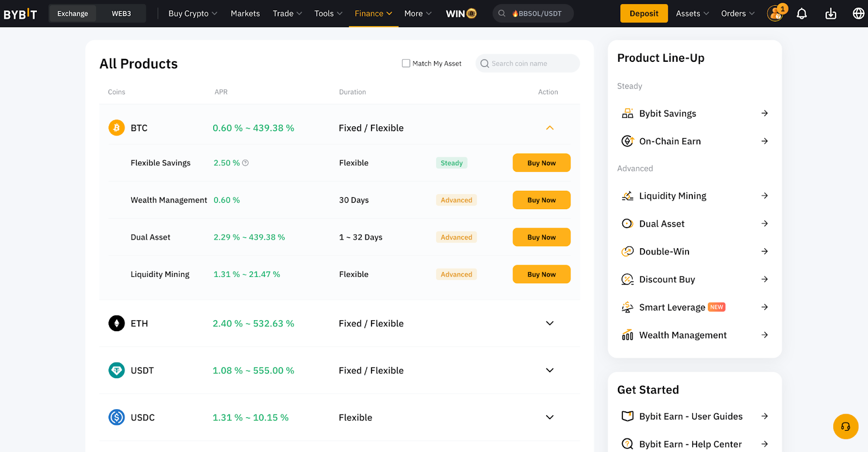The width and height of the screenshot is (868, 452).
Task: Click the Smart Leverage icon
Action: pos(628,307)
